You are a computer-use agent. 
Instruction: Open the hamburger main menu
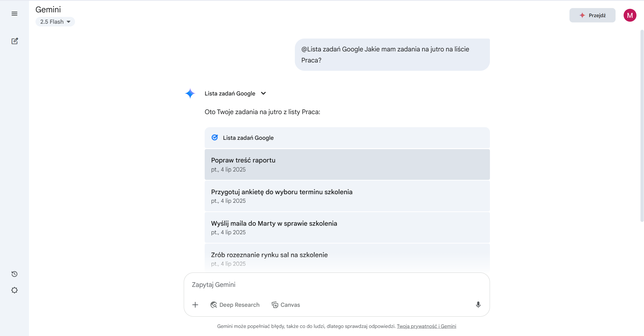pos(14,14)
